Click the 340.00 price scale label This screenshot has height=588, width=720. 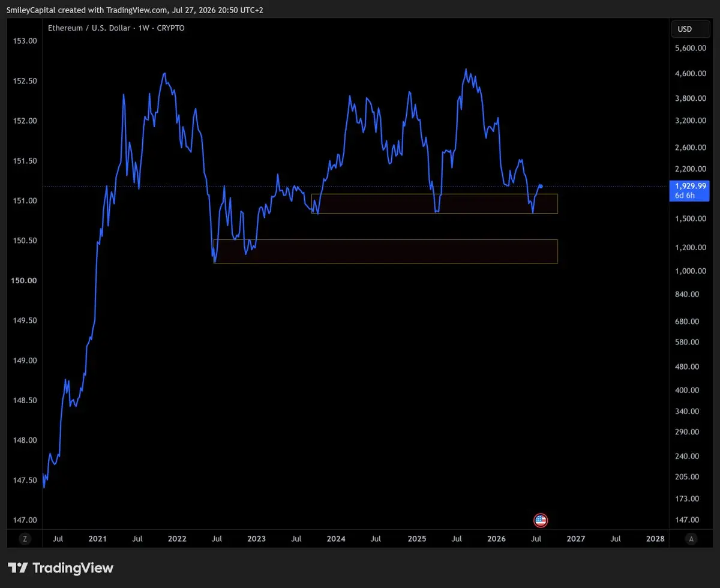click(x=687, y=411)
